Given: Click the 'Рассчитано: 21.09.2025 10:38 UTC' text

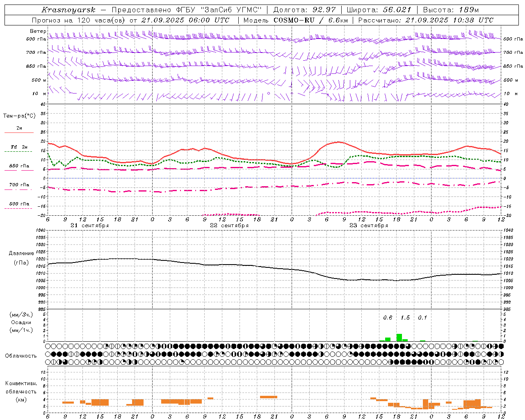Looking at the screenshot, I should pyautogui.click(x=426, y=20).
